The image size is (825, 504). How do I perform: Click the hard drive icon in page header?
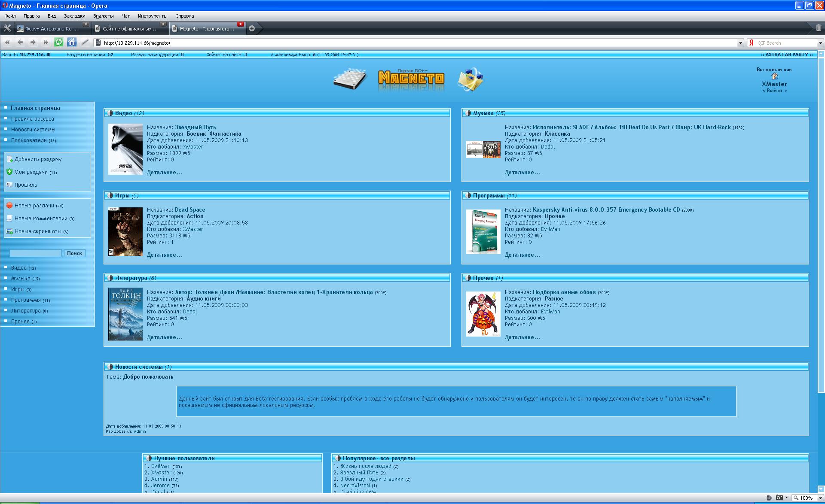click(x=350, y=79)
